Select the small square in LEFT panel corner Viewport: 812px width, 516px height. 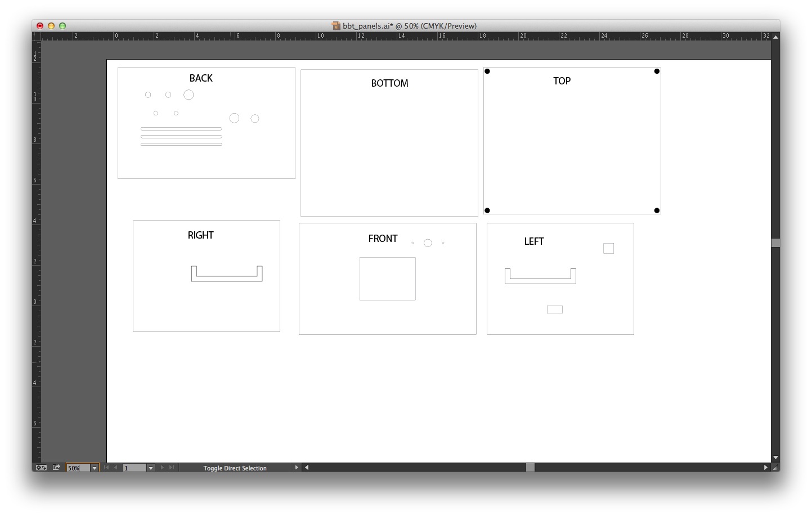click(x=608, y=248)
